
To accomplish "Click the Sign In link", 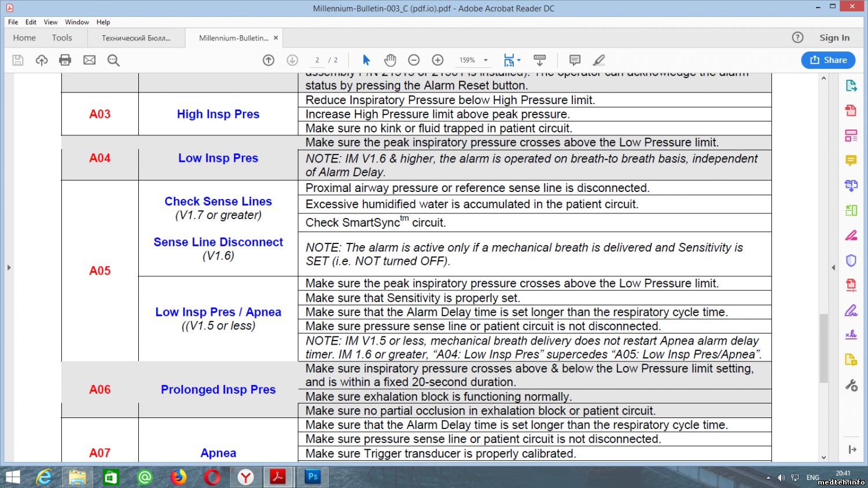I will pyautogui.click(x=834, y=38).
